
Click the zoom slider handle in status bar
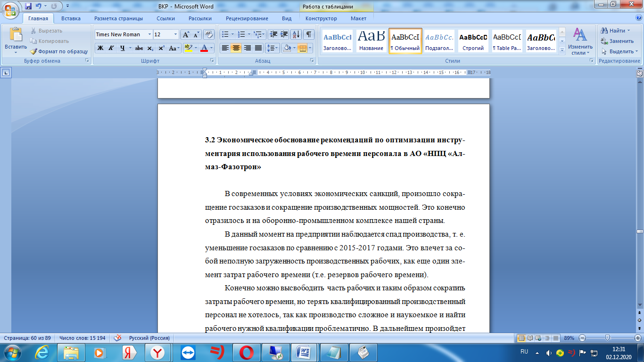point(607,338)
